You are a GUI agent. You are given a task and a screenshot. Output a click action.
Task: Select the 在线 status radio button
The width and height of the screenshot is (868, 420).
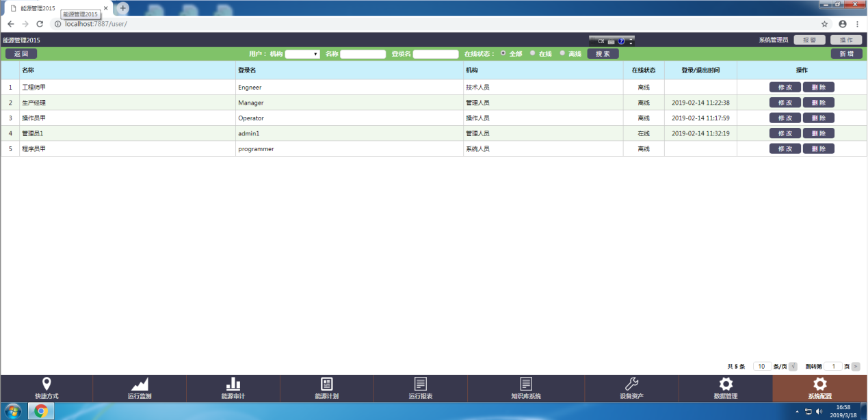533,53
